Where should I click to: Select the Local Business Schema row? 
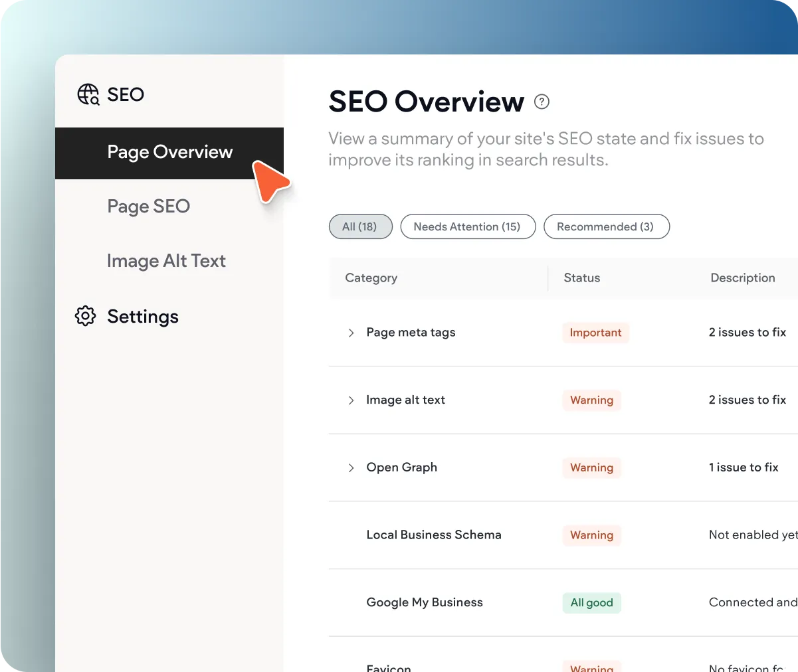(x=433, y=535)
